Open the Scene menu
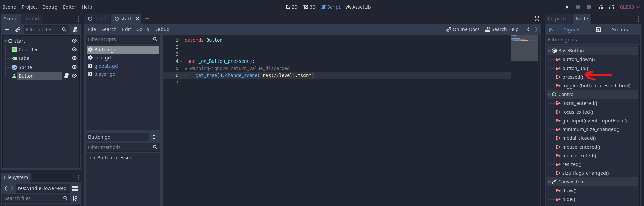Viewport: 644px width, 206px height. click(9, 7)
